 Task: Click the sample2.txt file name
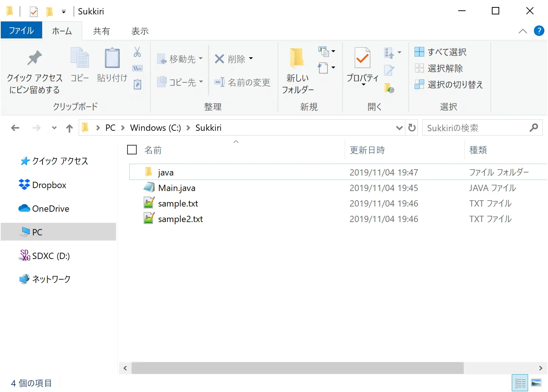180,219
